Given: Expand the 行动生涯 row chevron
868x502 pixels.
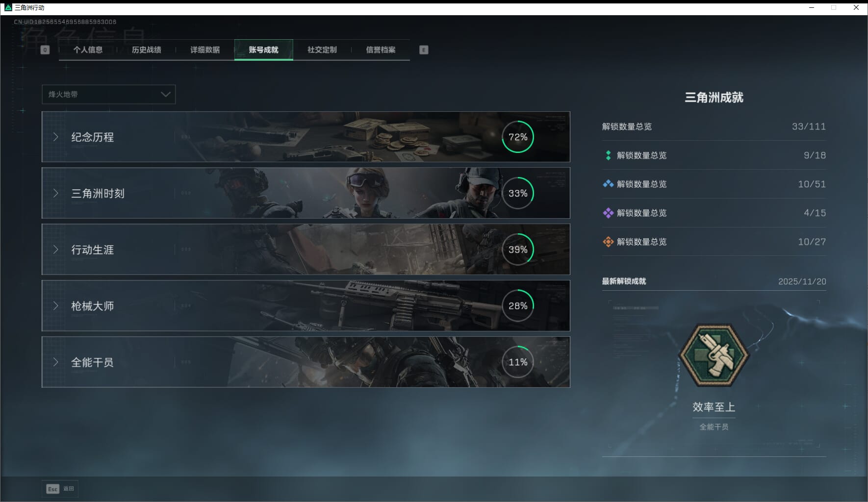Looking at the screenshot, I should tap(56, 250).
